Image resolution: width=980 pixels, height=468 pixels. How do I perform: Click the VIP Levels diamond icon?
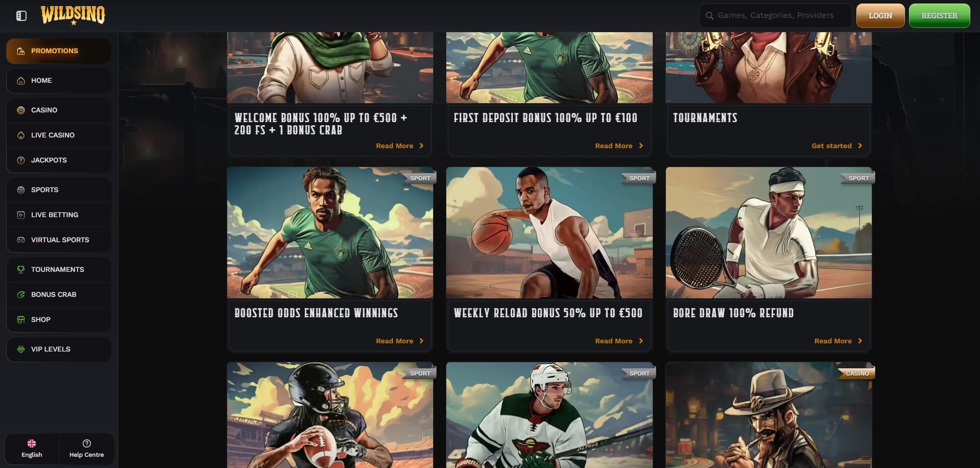point(21,349)
